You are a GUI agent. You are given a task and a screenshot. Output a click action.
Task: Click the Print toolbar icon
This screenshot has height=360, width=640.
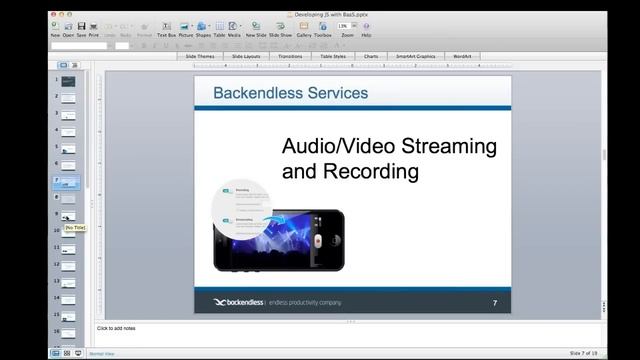pos(93,27)
